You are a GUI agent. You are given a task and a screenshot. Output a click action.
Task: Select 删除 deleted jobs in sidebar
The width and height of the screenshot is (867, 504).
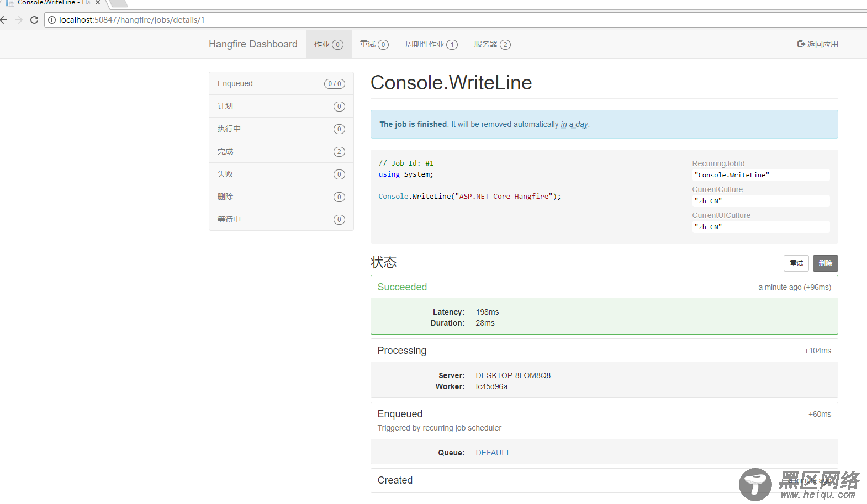click(x=281, y=197)
